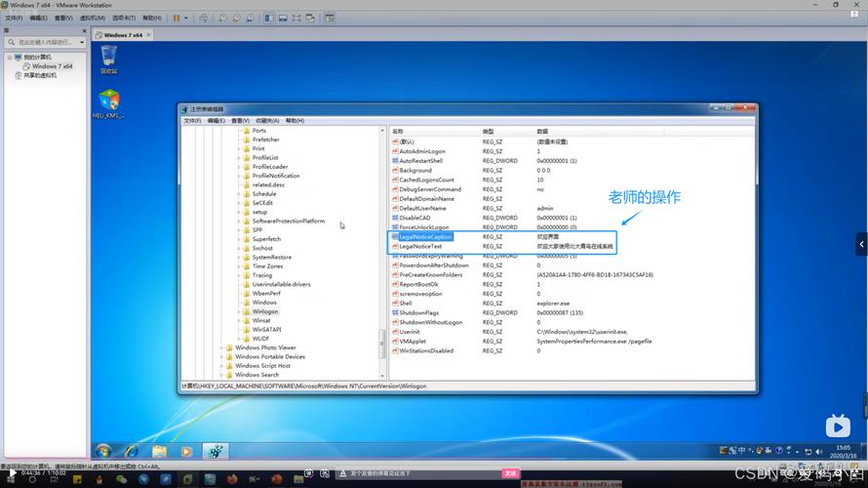Select Windows 7 x64 in VMware library tree
This screenshot has height=488, width=868.
(48, 66)
